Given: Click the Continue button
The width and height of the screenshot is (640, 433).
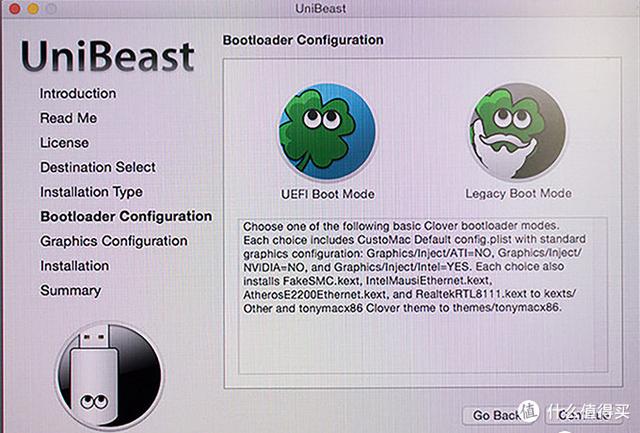Looking at the screenshot, I should (x=584, y=415).
